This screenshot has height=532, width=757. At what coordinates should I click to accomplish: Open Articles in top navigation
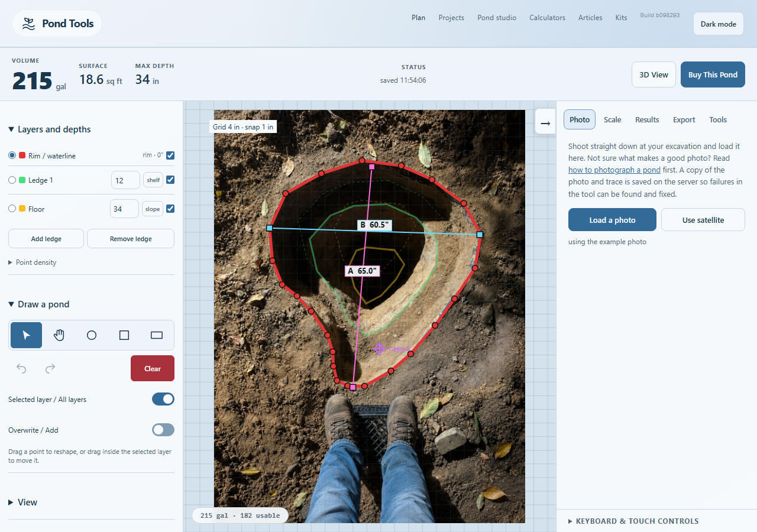[590, 18]
